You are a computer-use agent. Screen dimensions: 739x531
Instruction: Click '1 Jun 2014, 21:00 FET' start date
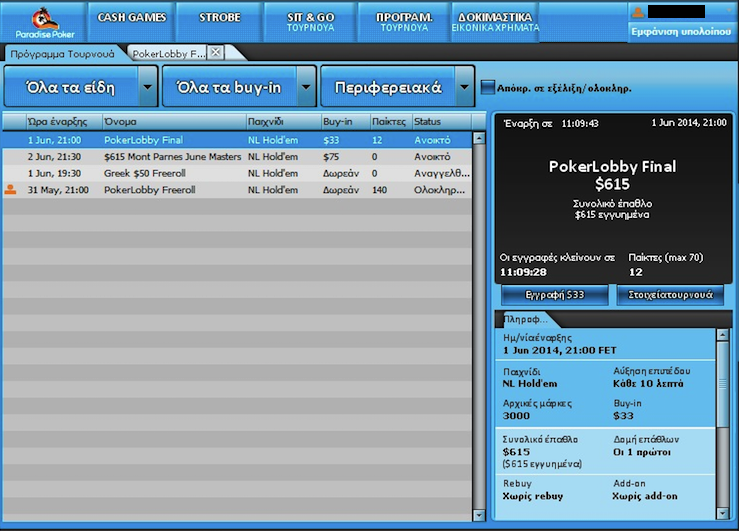coord(559,350)
